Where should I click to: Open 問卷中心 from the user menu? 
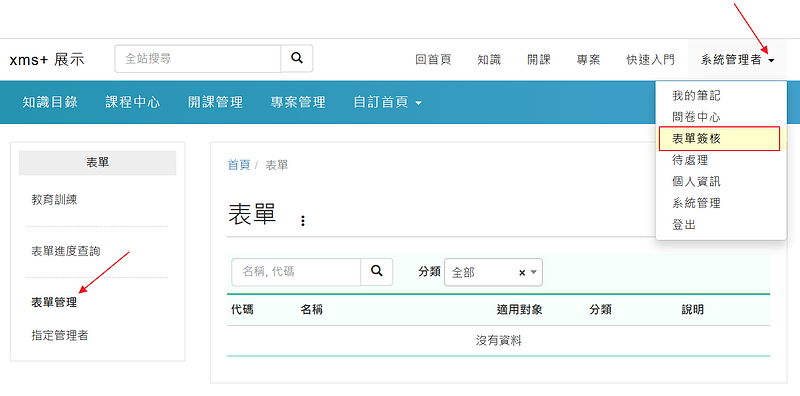click(696, 117)
